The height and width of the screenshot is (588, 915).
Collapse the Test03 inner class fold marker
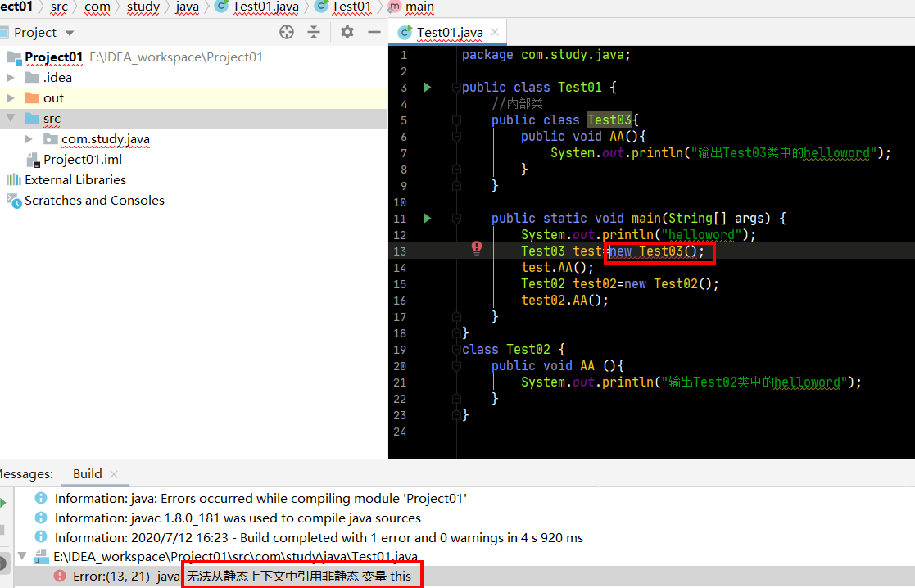pyautogui.click(x=456, y=120)
